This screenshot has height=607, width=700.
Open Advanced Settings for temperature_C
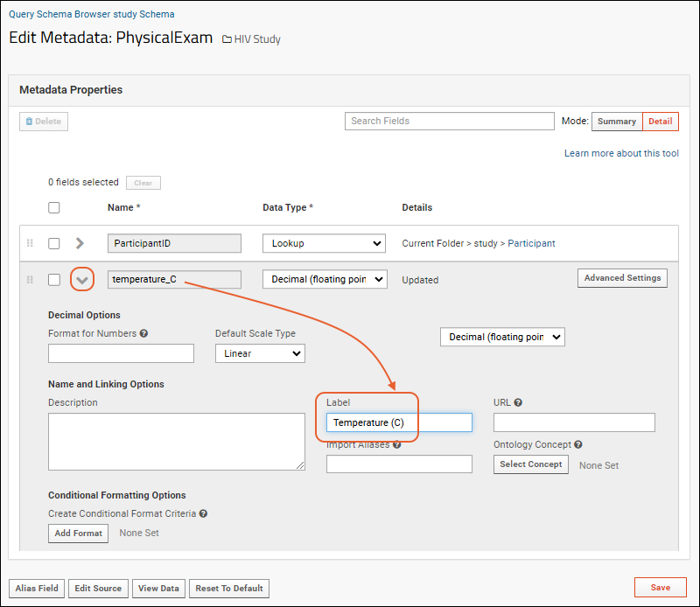(x=622, y=278)
